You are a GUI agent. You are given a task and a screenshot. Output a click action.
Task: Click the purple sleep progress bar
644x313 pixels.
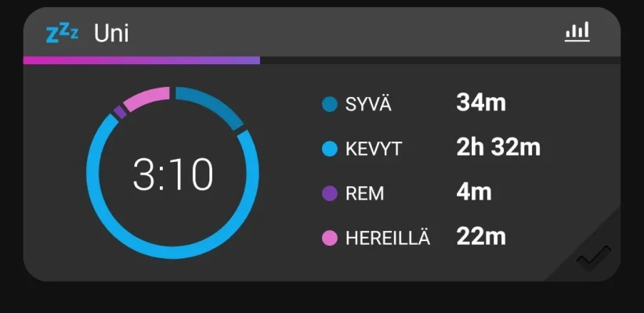coord(142,60)
